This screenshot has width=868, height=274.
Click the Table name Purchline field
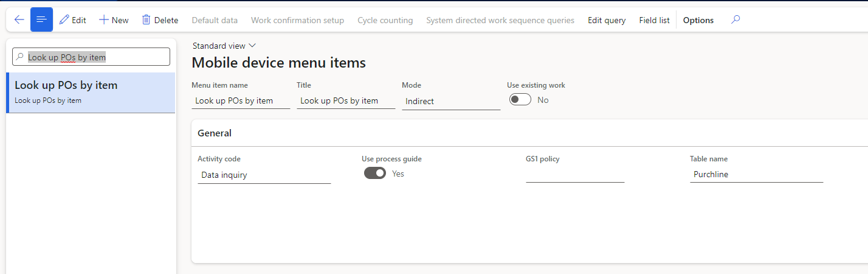[x=757, y=174]
